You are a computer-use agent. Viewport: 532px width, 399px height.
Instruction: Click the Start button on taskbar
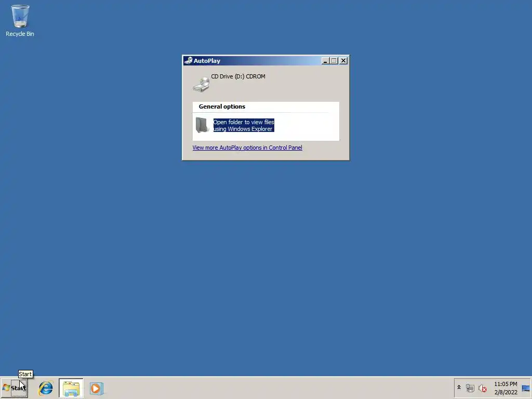[14, 388]
